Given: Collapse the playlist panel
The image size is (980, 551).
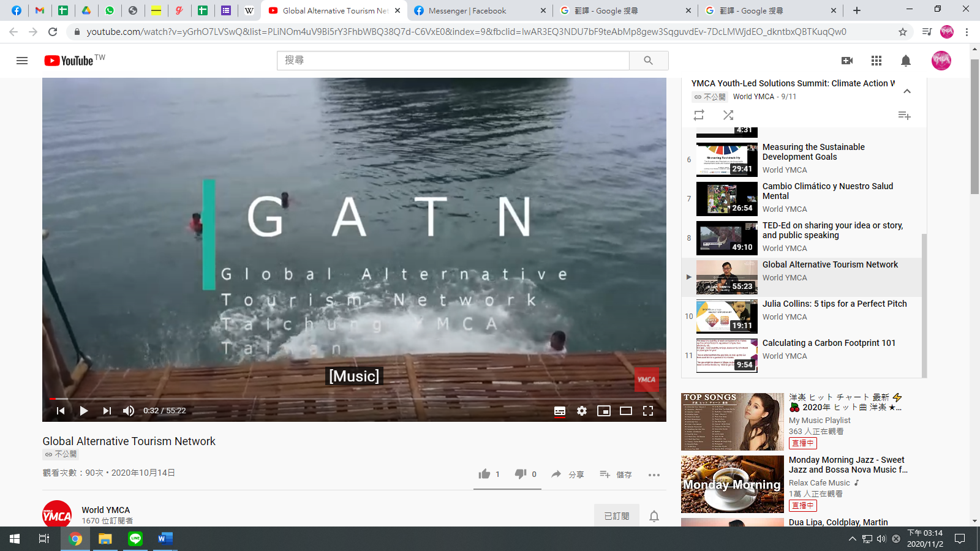Looking at the screenshot, I should (x=907, y=91).
